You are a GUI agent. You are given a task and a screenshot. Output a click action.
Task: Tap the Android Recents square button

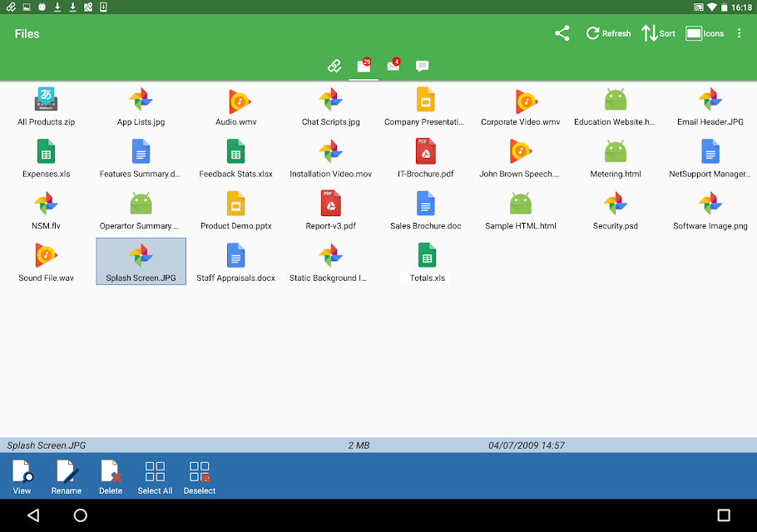(723, 515)
